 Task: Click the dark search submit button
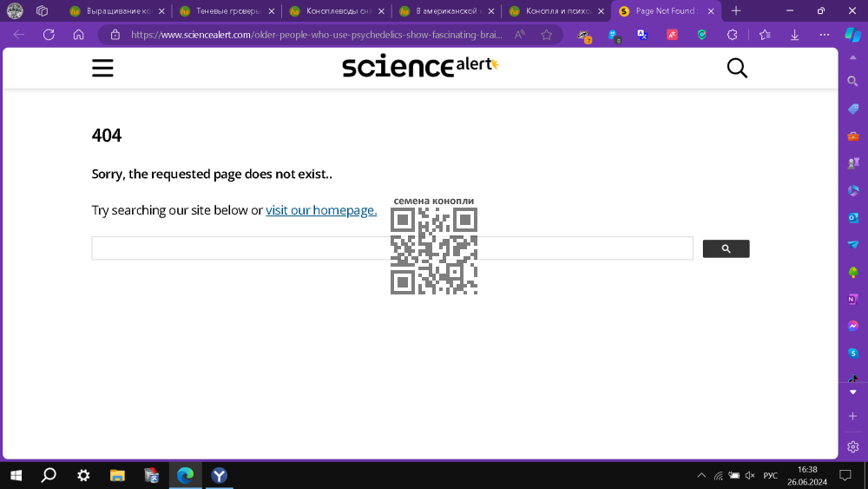[726, 248]
